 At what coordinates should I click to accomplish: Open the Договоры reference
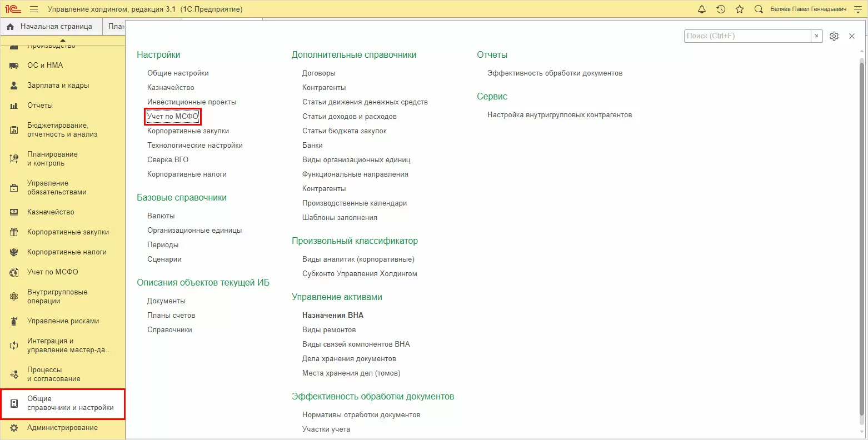(319, 73)
